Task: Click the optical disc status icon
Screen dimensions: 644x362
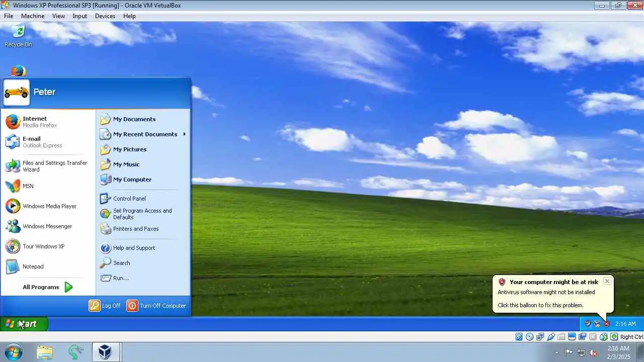Action: pyautogui.click(x=530, y=337)
